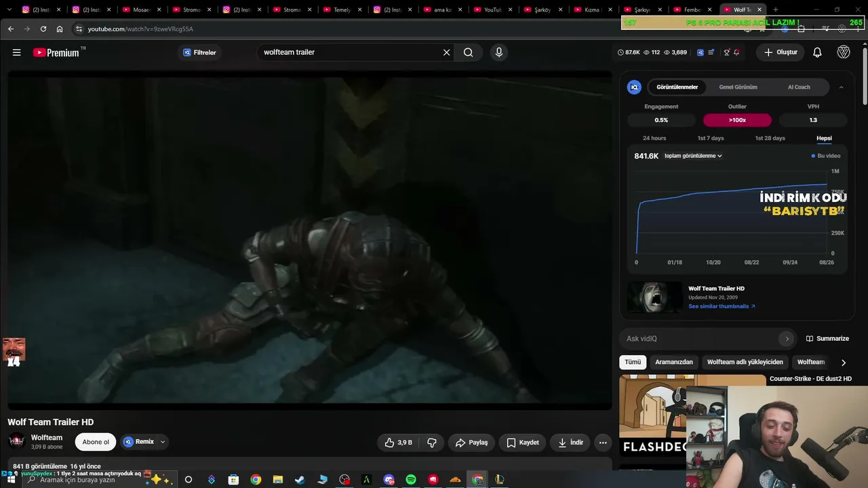Switch to the AI Coach tab
The height and width of the screenshot is (488, 868).
coord(799,87)
